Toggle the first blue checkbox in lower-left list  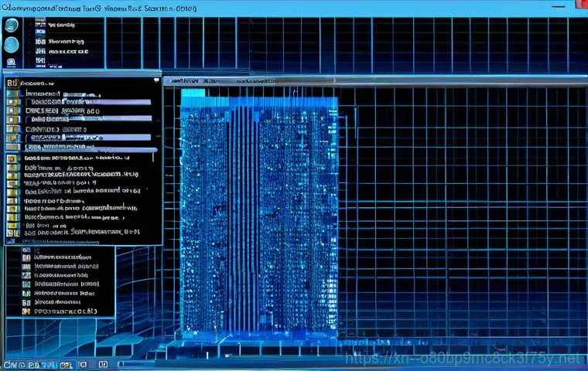pos(26,251)
